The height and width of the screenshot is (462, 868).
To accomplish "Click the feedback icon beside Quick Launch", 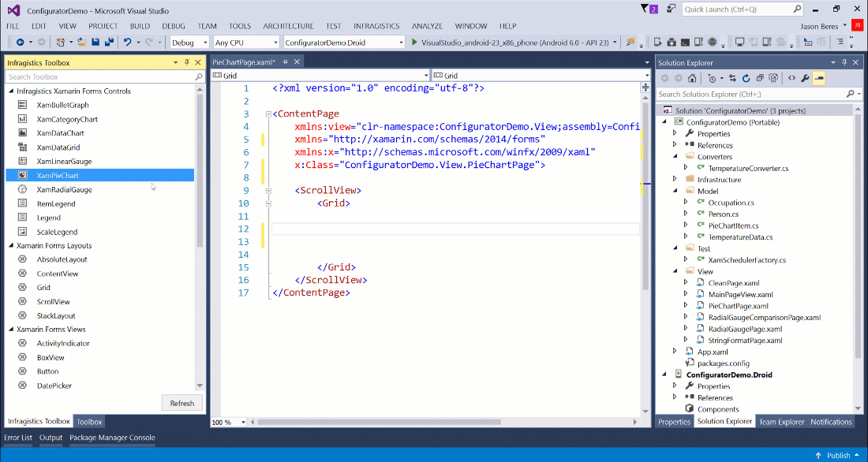I will click(671, 9).
